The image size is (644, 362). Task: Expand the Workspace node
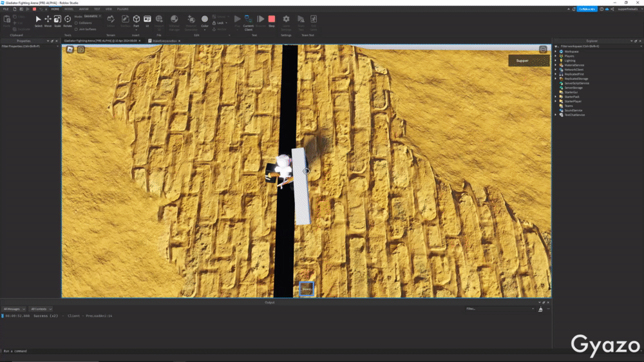pos(556,52)
